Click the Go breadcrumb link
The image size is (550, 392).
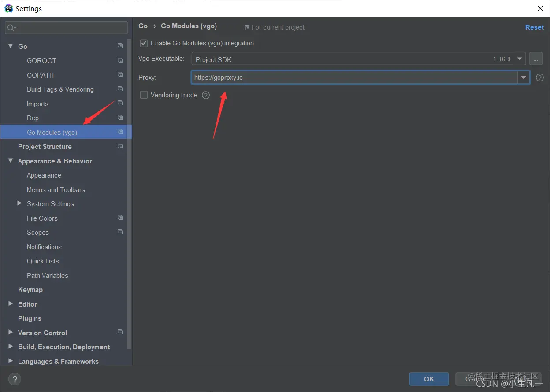pyautogui.click(x=143, y=26)
